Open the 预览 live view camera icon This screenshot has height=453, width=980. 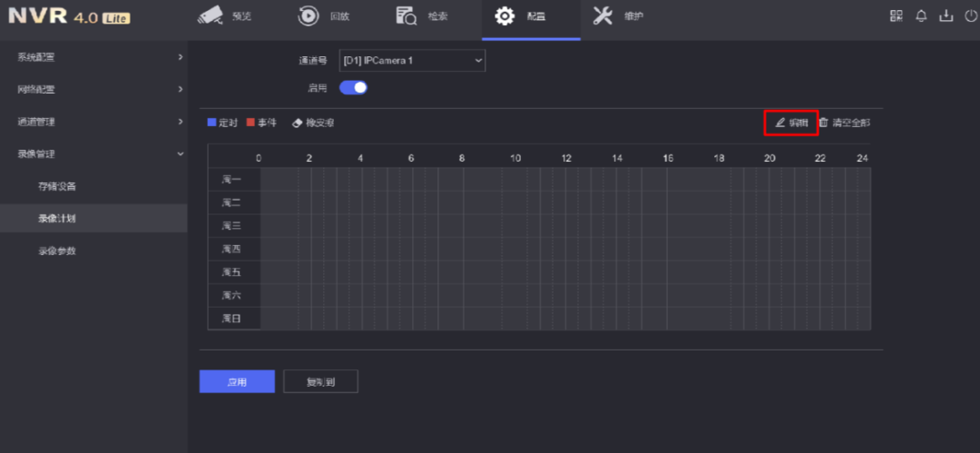point(211,15)
